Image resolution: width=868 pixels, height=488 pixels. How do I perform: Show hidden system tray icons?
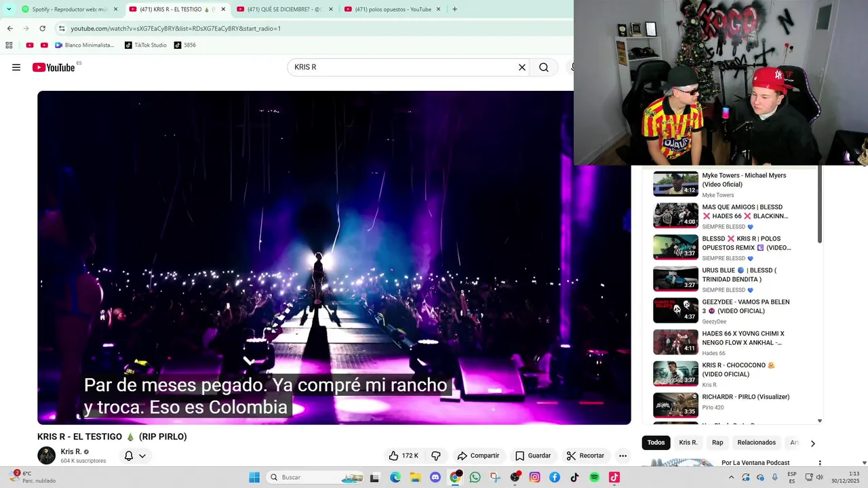pos(731,477)
